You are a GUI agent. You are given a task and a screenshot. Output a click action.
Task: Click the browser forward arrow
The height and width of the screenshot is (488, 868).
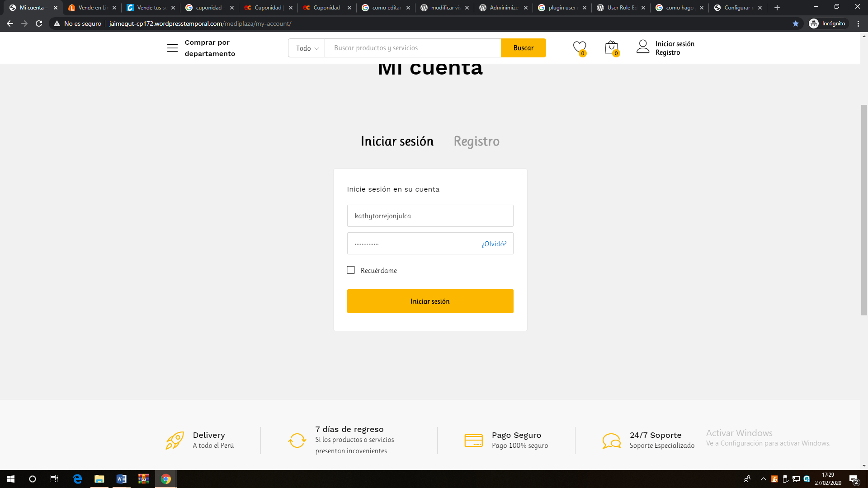pos(24,23)
